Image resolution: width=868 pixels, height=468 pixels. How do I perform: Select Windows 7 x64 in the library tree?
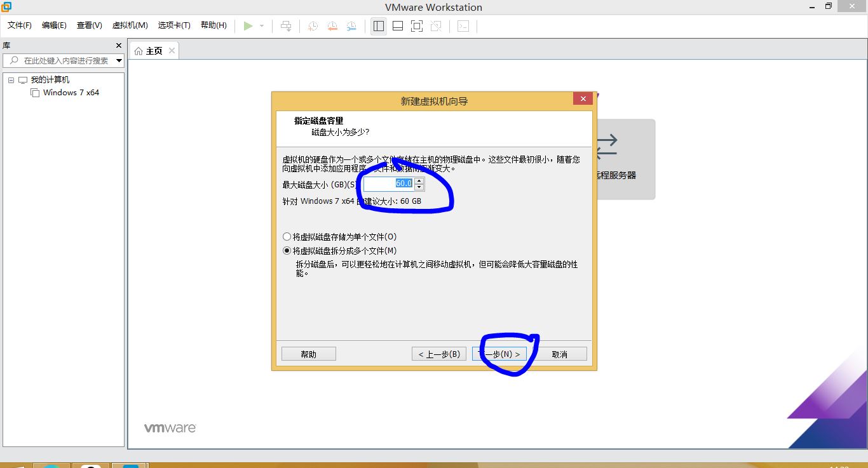point(71,93)
